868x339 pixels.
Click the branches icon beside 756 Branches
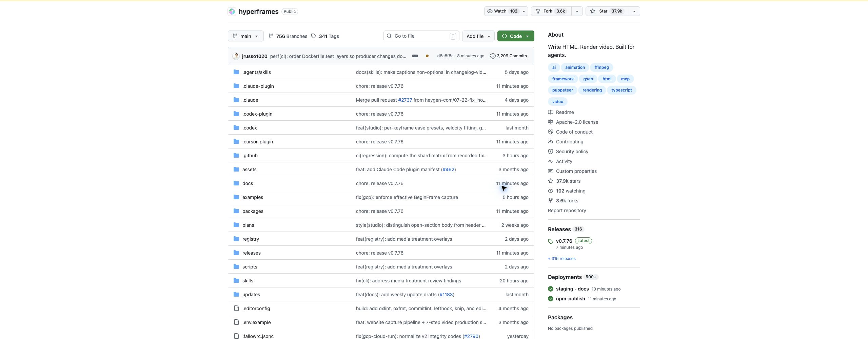pos(271,36)
